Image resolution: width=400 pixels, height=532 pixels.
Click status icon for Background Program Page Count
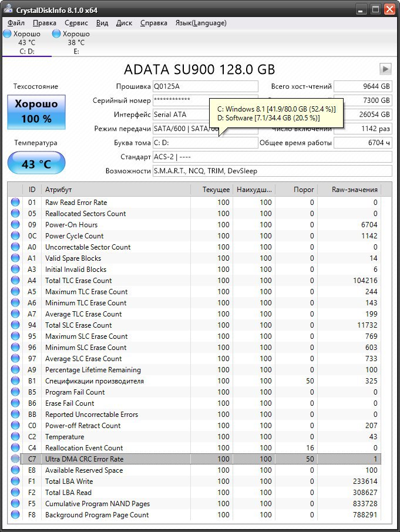coord(15,515)
